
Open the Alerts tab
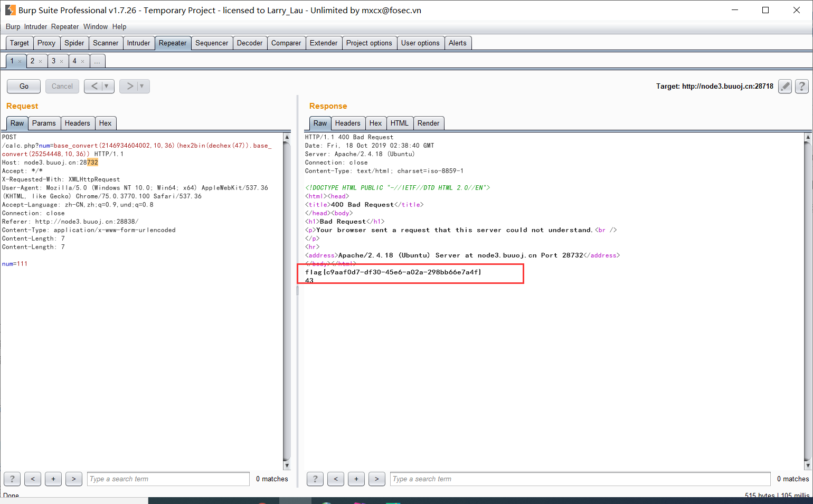458,43
